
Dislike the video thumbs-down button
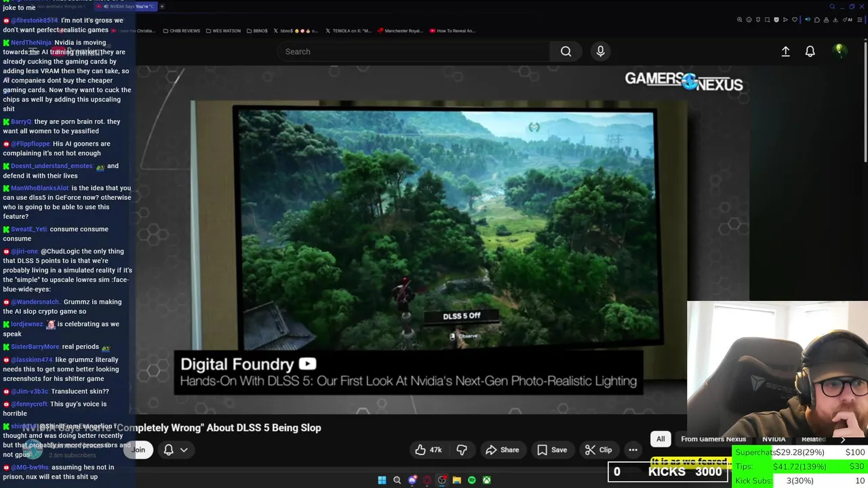[462, 449]
